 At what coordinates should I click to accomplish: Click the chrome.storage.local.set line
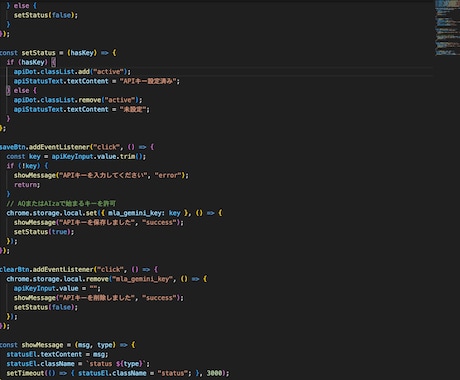pyautogui.click(x=114, y=213)
